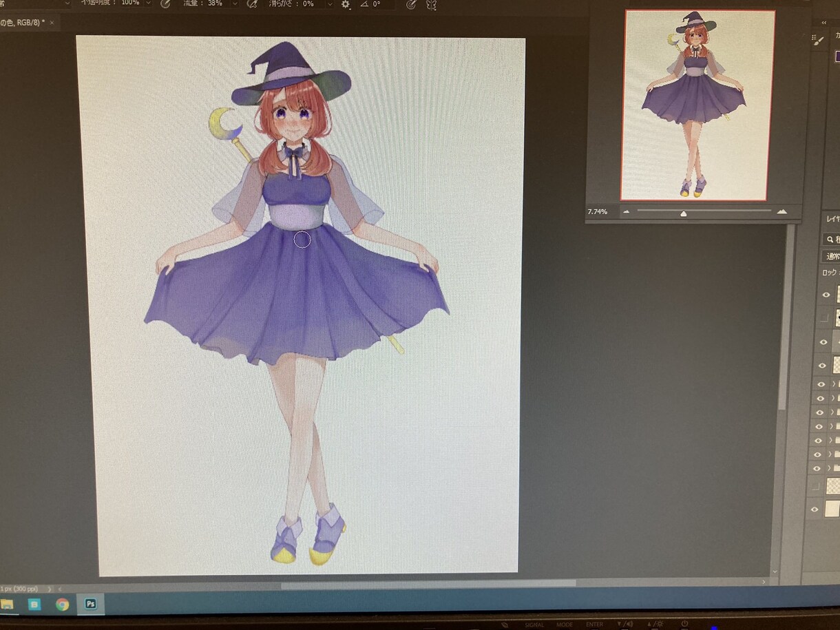Launch Chrome from the taskbar
This screenshot has width=840, height=630.
(x=62, y=605)
